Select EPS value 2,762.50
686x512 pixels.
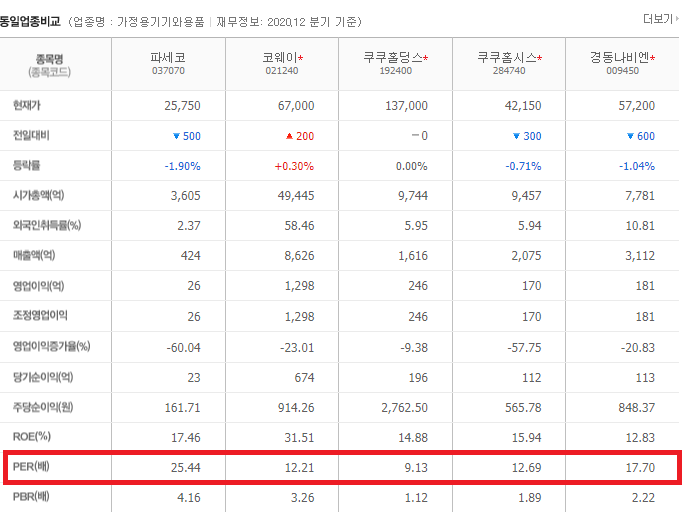click(405, 408)
